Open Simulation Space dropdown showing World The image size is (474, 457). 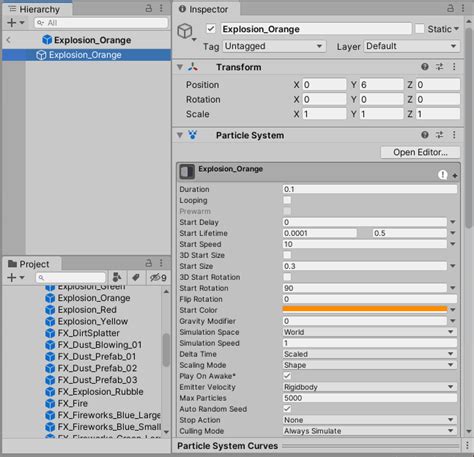coord(370,332)
